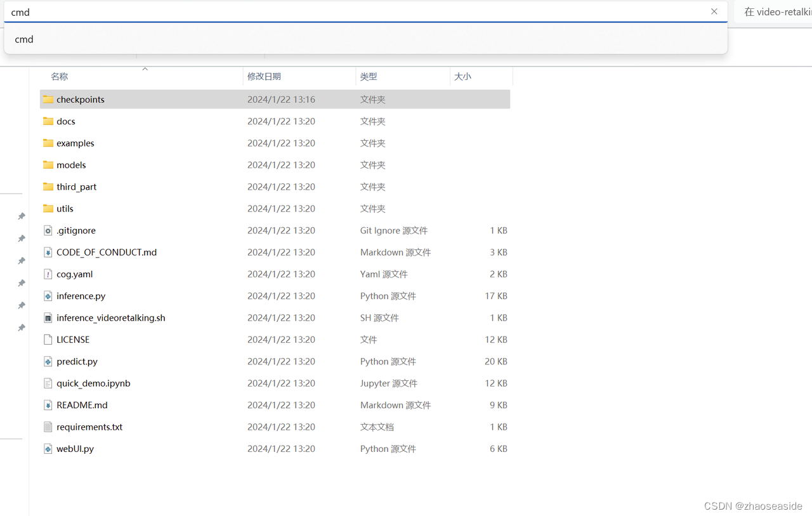The image size is (812, 516).
Task: Click the README.md file icon
Action: (x=48, y=405)
